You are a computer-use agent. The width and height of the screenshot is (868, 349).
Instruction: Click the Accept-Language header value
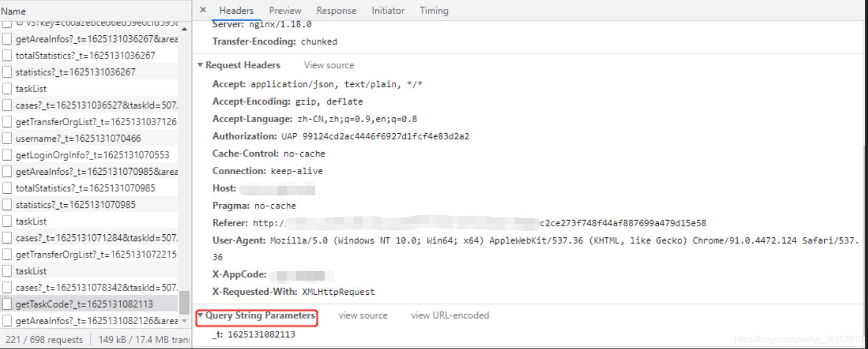click(x=357, y=119)
